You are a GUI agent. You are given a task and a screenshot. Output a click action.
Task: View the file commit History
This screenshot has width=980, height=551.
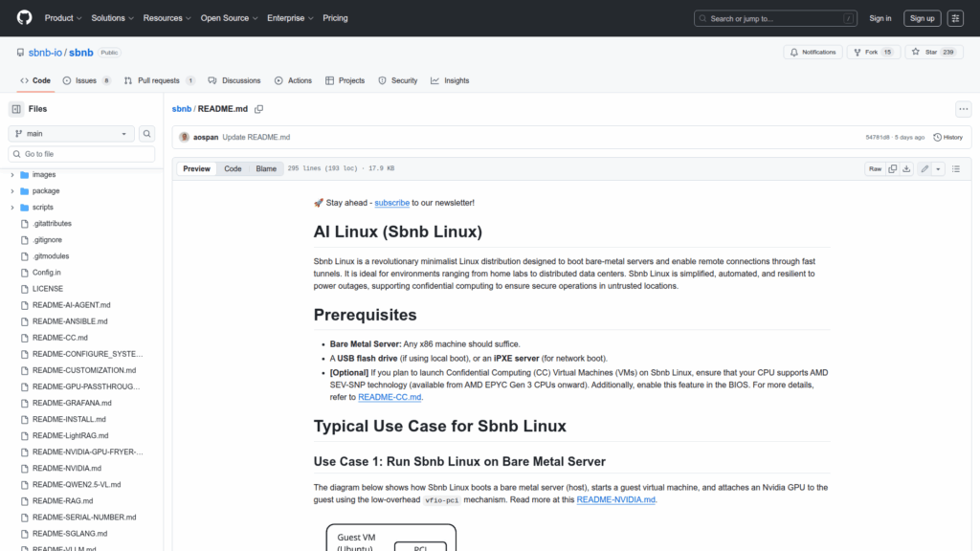pyautogui.click(x=948, y=138)
